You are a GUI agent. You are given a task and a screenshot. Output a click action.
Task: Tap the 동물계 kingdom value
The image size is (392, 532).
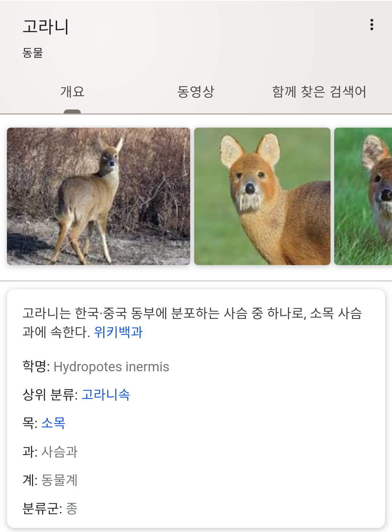[x=60, y=480]
